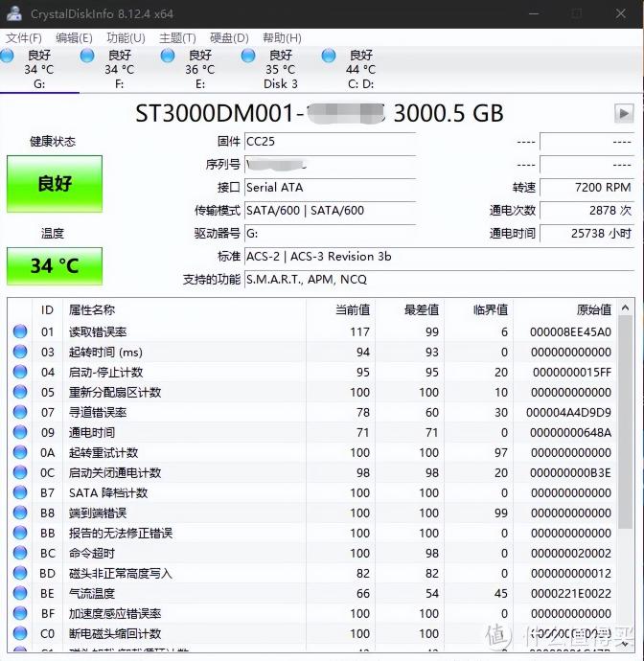Click raw value 0000000648A
644x661 pixels.
[x=570, y=432]
